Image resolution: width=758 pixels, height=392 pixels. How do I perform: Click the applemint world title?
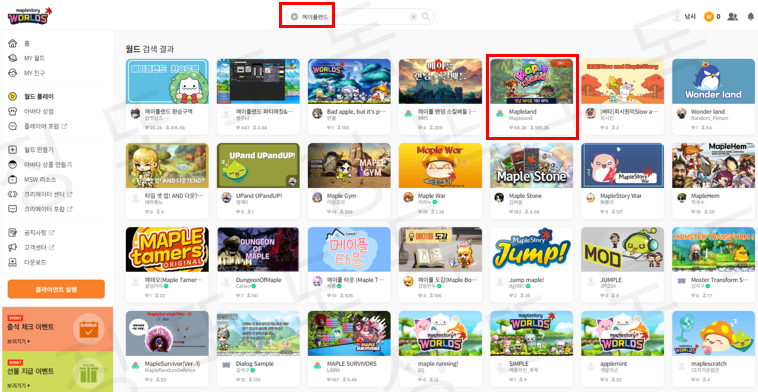[612, 363]
